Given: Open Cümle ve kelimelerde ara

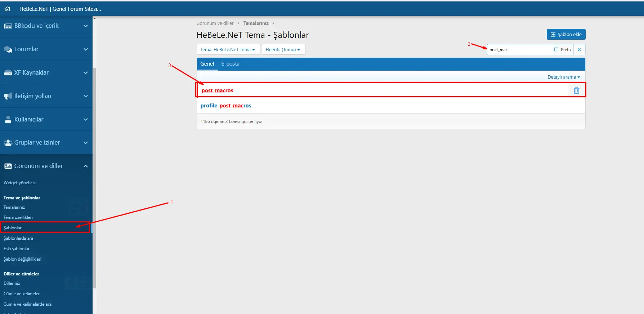Looking at the screenshot, I should pyautogui.click(x=27, y=304).
